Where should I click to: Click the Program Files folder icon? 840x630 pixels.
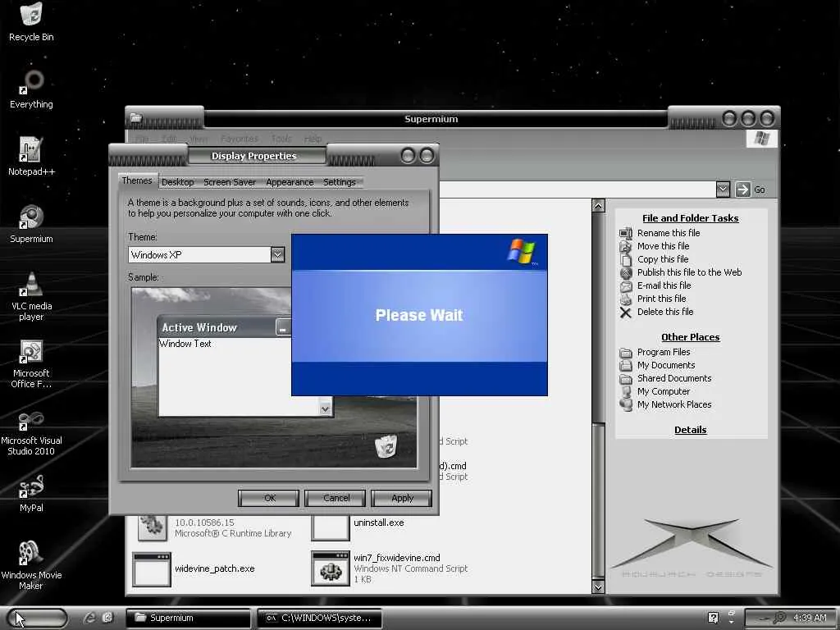click(626, 353)
